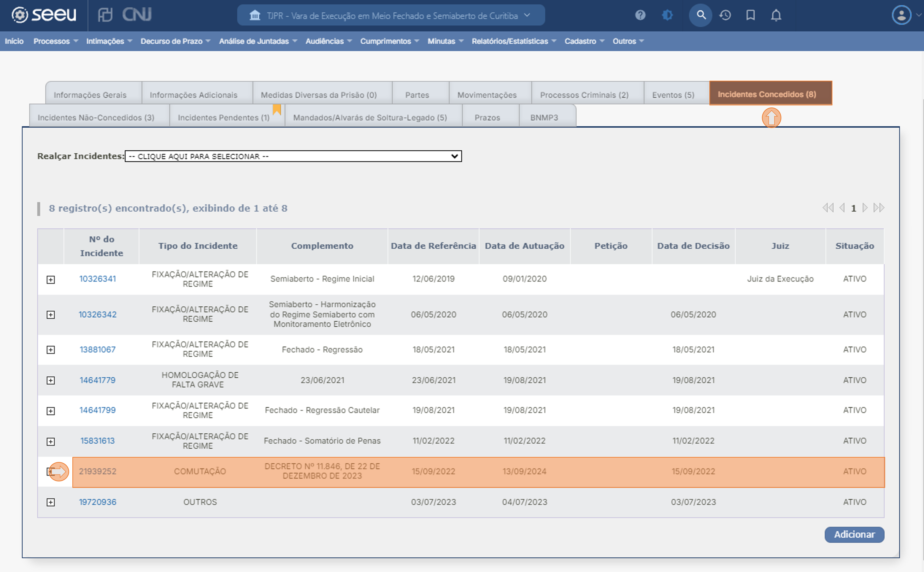Screen dimensions: 924x572
Task: Open the Cumprimentos menu
Action: coord(389,41)
